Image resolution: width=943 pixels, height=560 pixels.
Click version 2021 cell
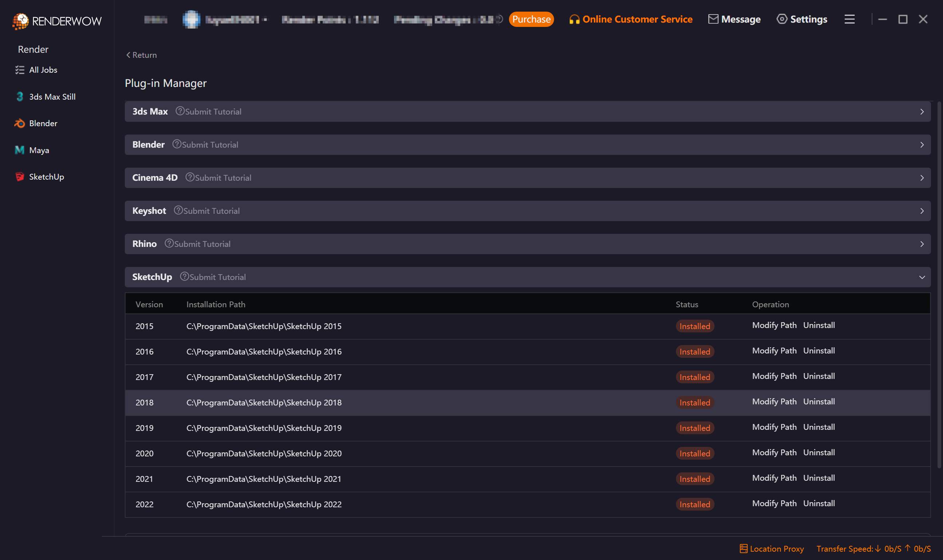(x=144, y=479)
